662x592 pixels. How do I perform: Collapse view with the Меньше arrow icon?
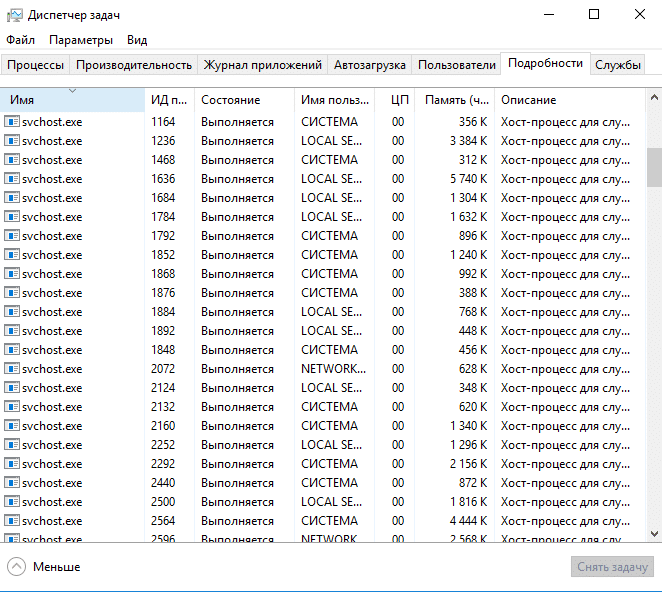(16, 567)
